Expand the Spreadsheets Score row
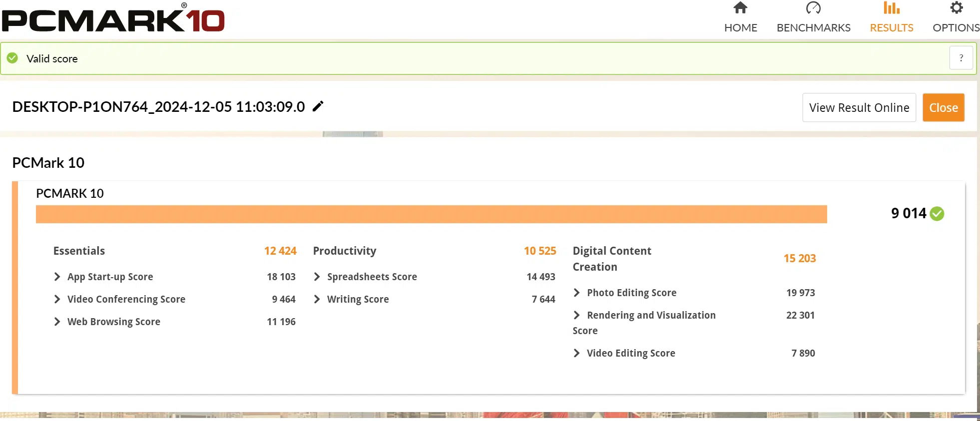Image resolution: width=980 pixels, height=421 pixels. click(317, 277)
